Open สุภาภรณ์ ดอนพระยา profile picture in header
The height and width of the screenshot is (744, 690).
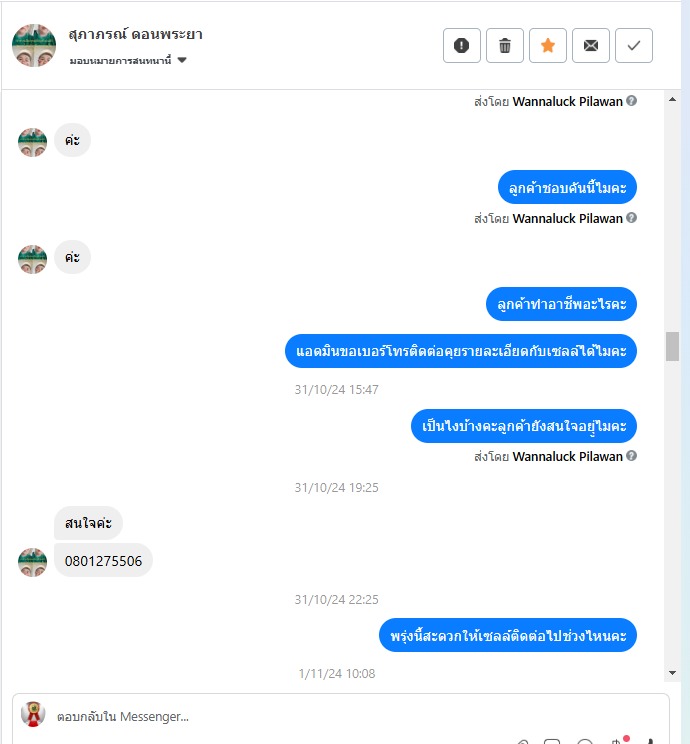click(34, 46)
